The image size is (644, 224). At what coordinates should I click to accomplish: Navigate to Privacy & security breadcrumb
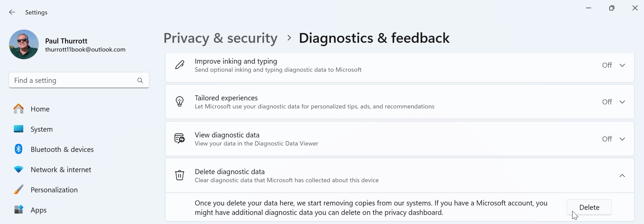[x=220, y=38]
